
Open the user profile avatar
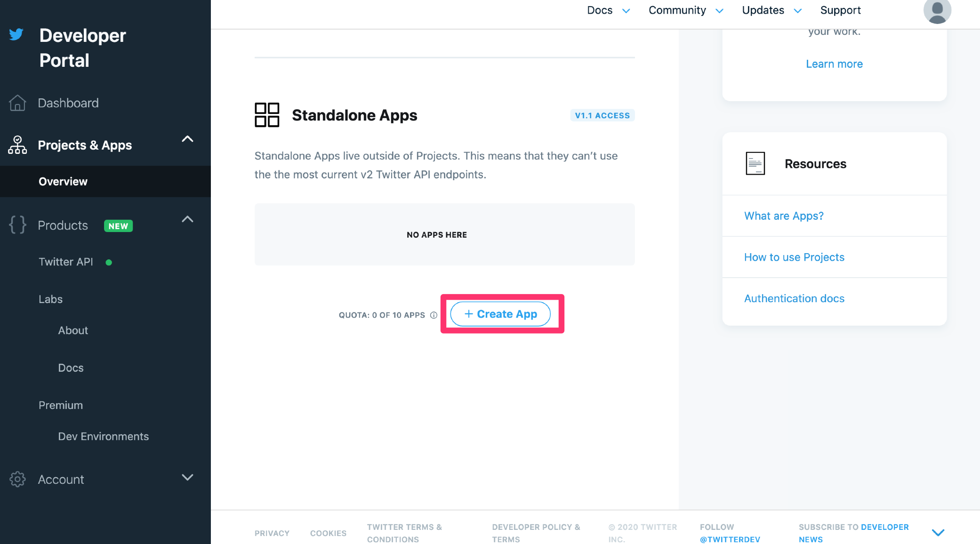tap(937, 11)
